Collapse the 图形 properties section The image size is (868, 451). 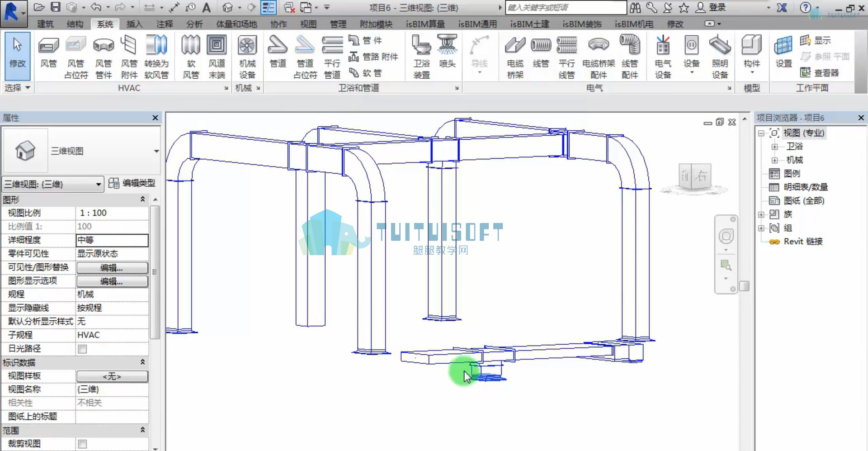click(142, 199)
